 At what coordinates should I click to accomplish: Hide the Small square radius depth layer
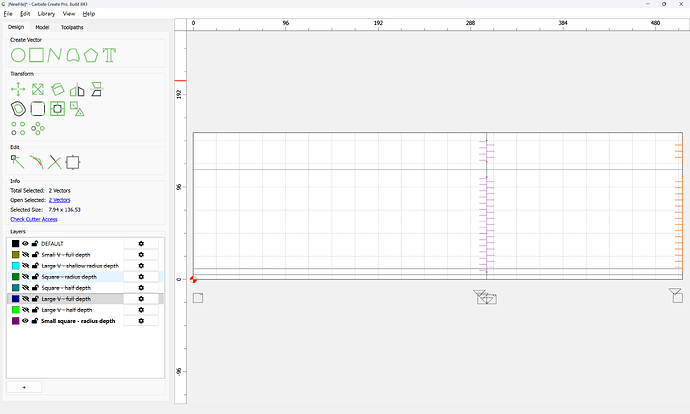coord(26,321)
